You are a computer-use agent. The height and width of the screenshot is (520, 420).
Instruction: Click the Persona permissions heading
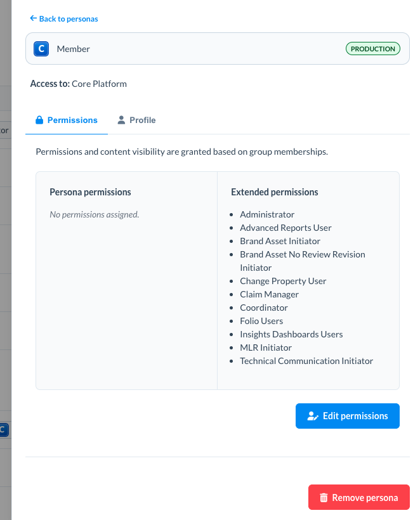point(90,192)
